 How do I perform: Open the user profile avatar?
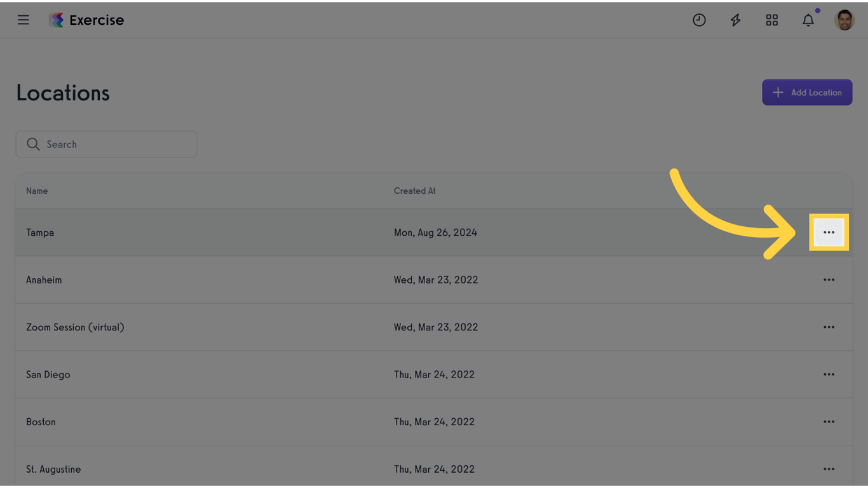(x=844, y=20)
